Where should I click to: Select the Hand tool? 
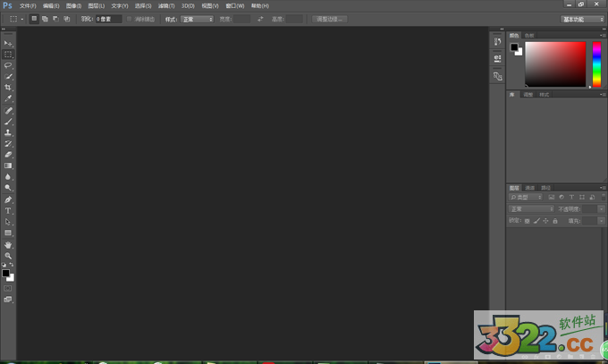coord(8,245)
